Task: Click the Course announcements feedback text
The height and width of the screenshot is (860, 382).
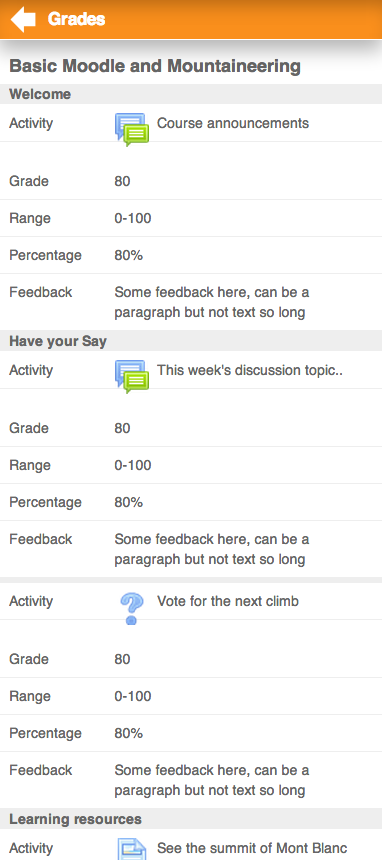Action: [x=212, y=302]
